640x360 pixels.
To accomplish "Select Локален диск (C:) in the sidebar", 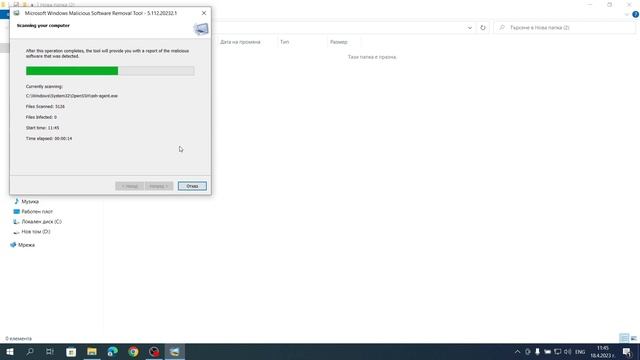I will click(x=42, y=222).
